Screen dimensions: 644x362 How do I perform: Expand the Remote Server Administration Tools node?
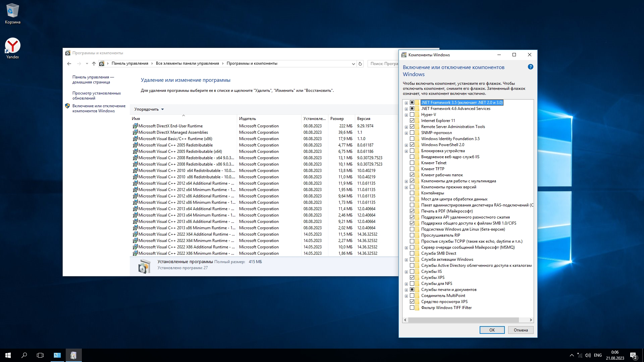click(x=406, y=127)
